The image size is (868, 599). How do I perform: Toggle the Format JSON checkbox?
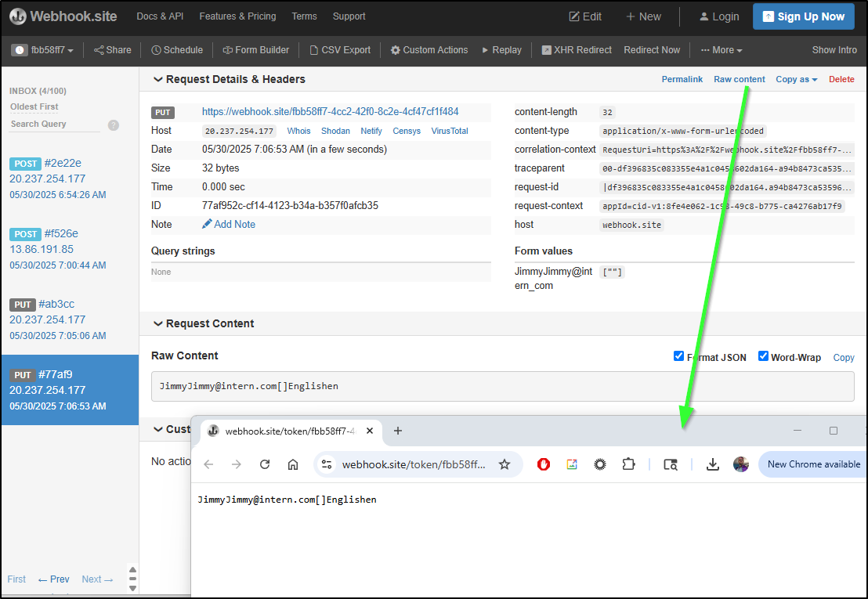click(x=678, y=356)
